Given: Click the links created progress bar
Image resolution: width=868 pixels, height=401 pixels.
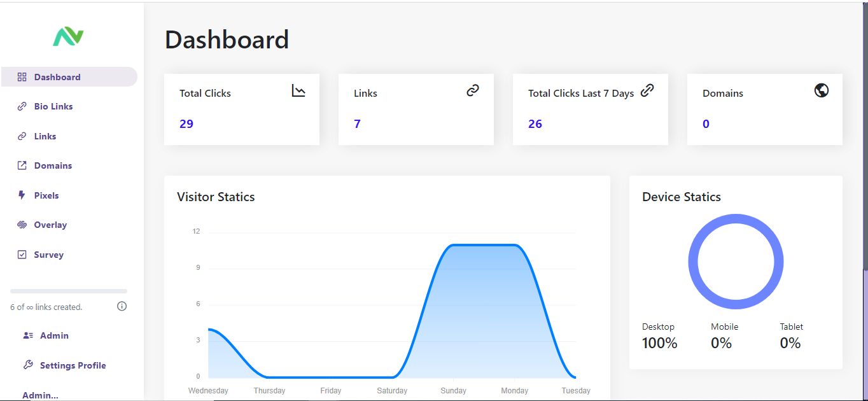Looking at the screenshot, I should (x=69, y=291).
